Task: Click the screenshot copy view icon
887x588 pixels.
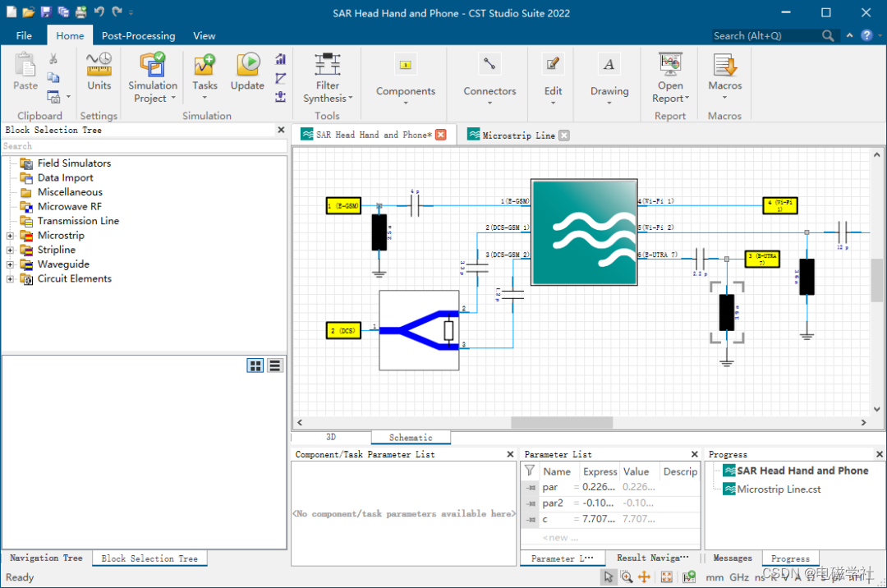Action: tap(53, 97)
